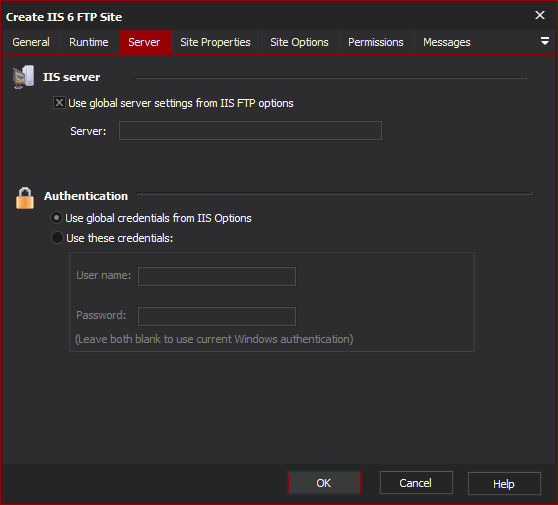558x505 pixels.
Task: Click the Cancel button
Action: [416, 483]
